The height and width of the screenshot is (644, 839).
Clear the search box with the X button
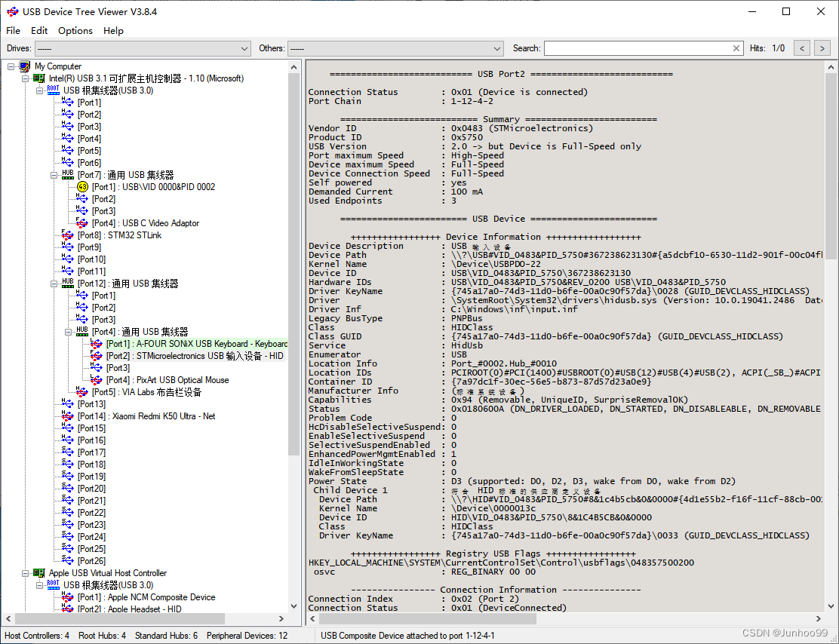pos(736,48)
